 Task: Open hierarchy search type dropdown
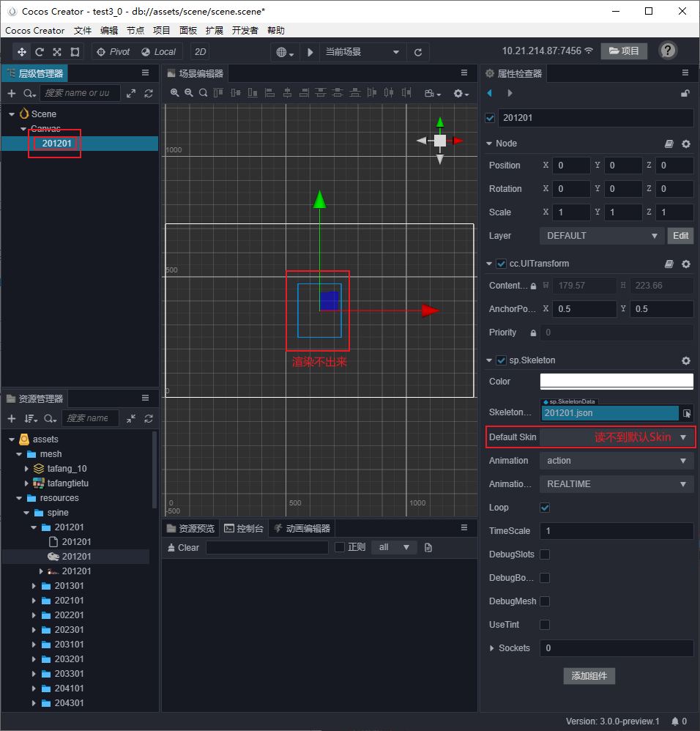click(29, 93)
